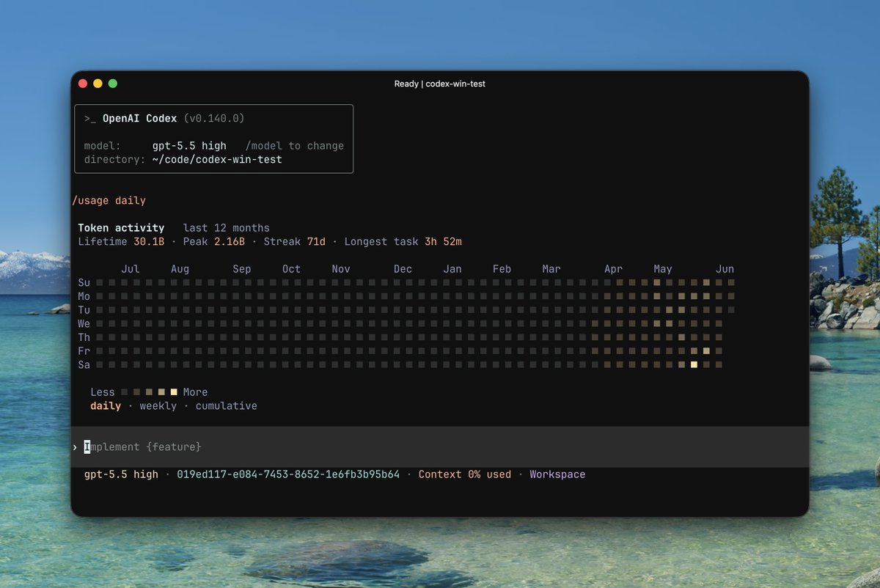
Task: Click the lightest legend swatch beside More
Action: coord(174,392)
